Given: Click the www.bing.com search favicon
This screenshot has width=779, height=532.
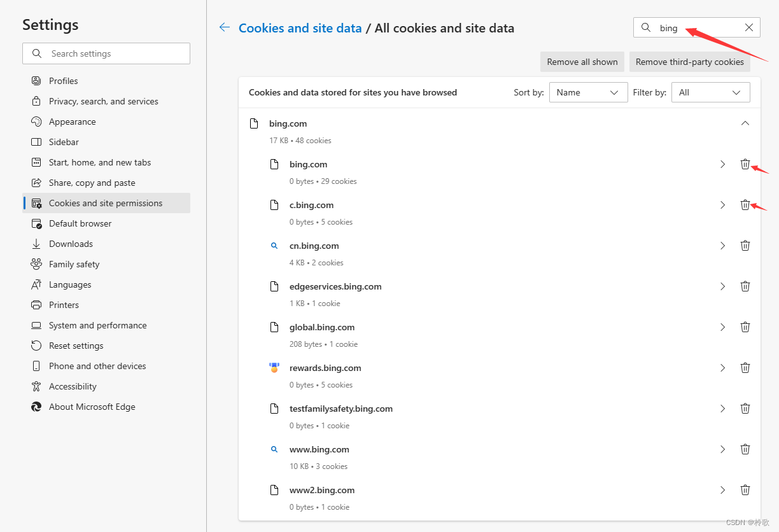Looking at the screenshot, I should 274,449.
